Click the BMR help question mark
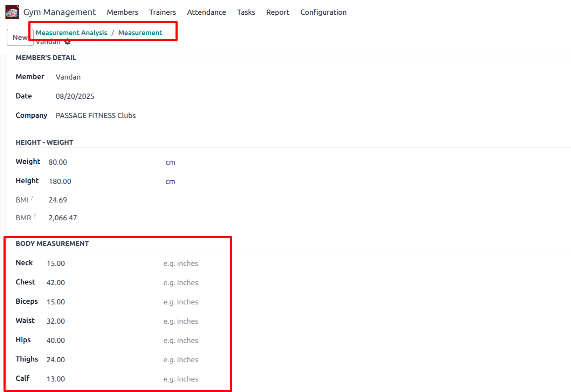The height and width of the screenshot is (392, 571). (34, 216)
